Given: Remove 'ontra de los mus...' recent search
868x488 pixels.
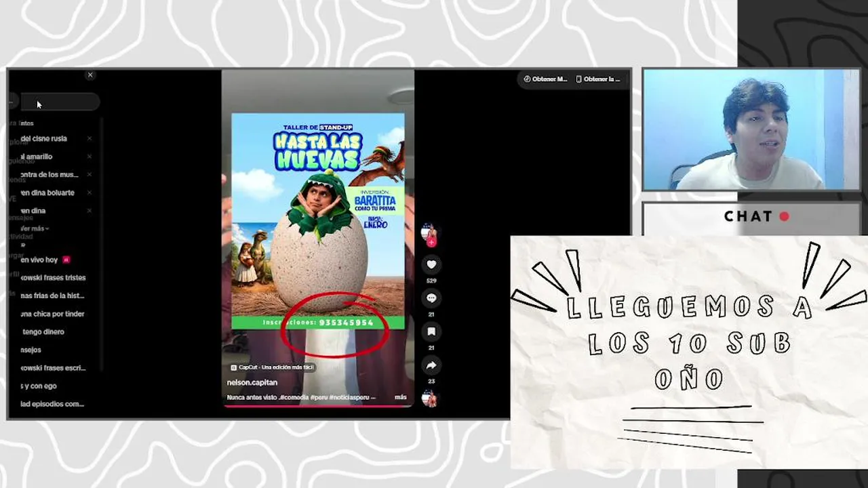Looking at the screenshot, I should (89, 174).
